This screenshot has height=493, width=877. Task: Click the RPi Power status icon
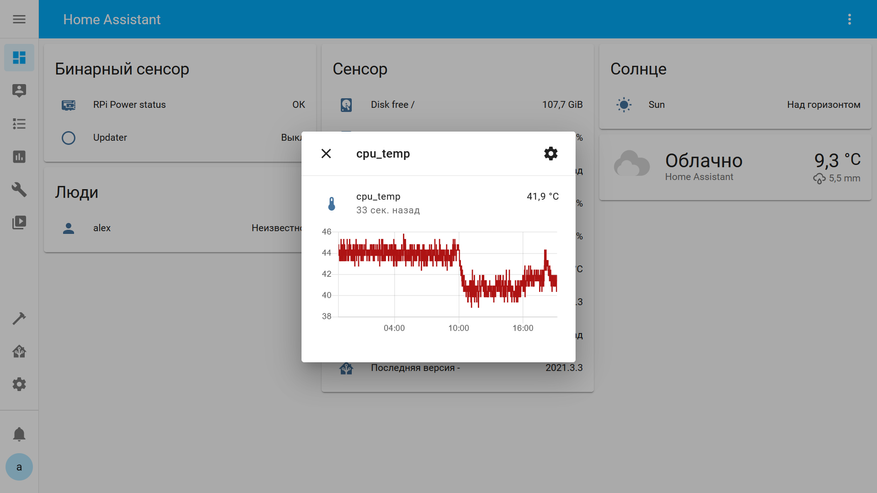tap(68, 105)
